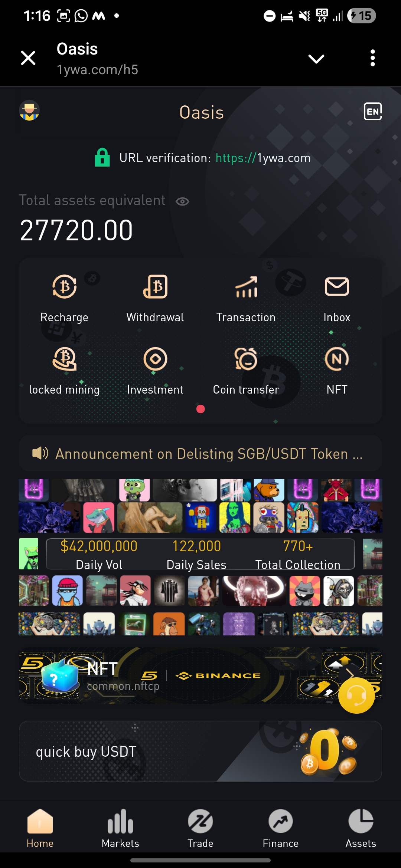Open the Coin transfer icon
This screenshot has width=401, height=868.
click(246, 359)
